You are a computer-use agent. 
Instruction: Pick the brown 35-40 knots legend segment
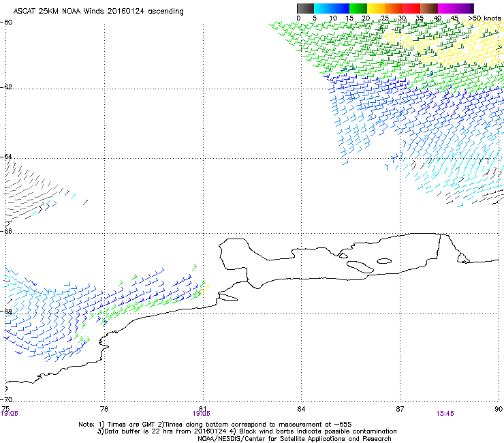coord(429,8)
